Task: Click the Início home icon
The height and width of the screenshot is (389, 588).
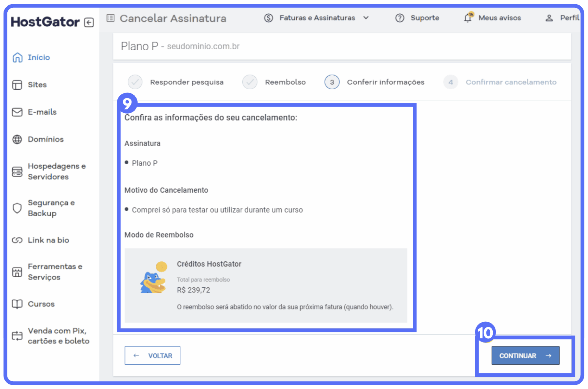Action: [17, 57]
